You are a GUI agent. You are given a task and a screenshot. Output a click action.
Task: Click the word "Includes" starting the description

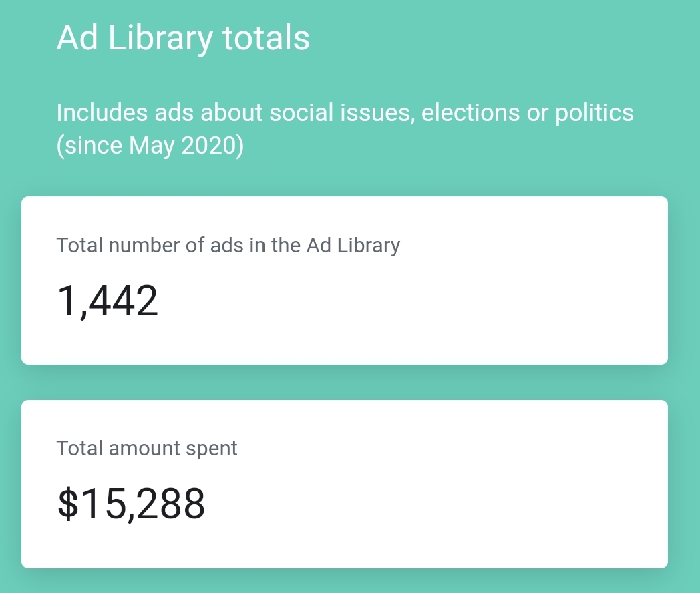tap(102, 112)
